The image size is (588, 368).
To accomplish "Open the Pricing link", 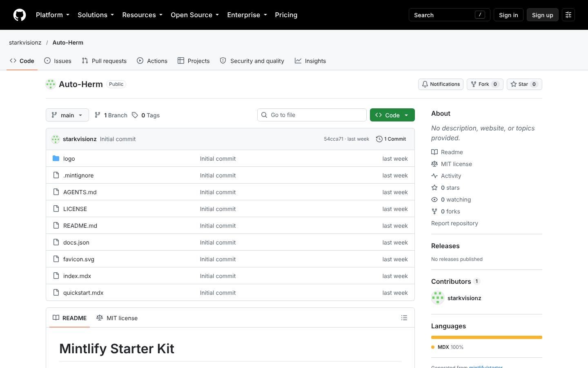I will pyautogui.click(x=286, y=15).
